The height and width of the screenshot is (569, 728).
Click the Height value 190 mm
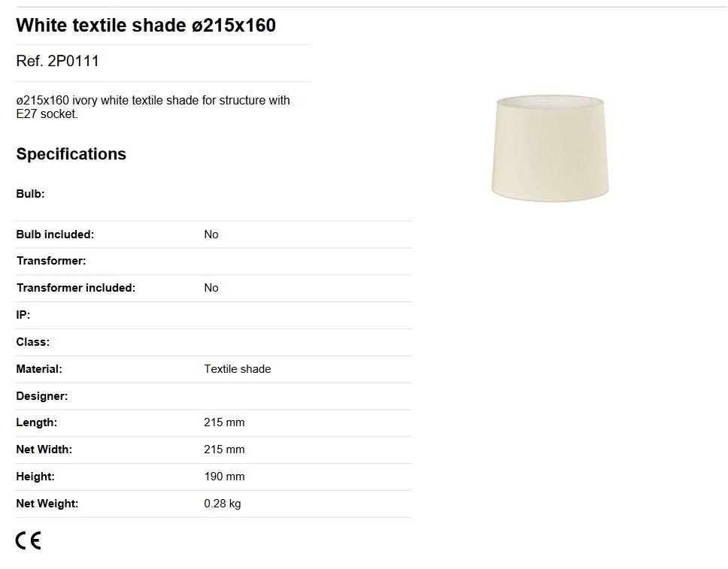pyautogui.click(x=224, y=477)
